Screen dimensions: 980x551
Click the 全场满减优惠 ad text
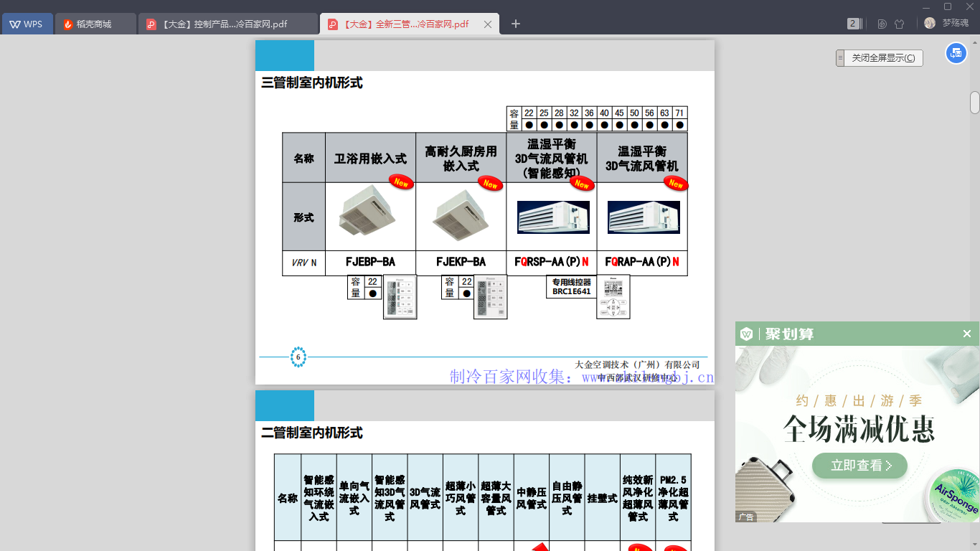[x=859, y=430]
